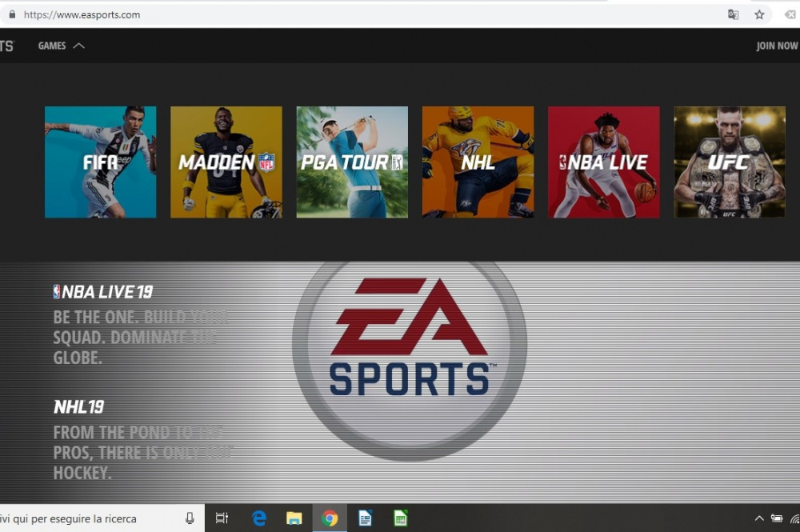This screenshot has width=800, height=532.
Task: Collapse the GAMES dropdown menu
Action: pyautogui.click(x=62, y=46)
